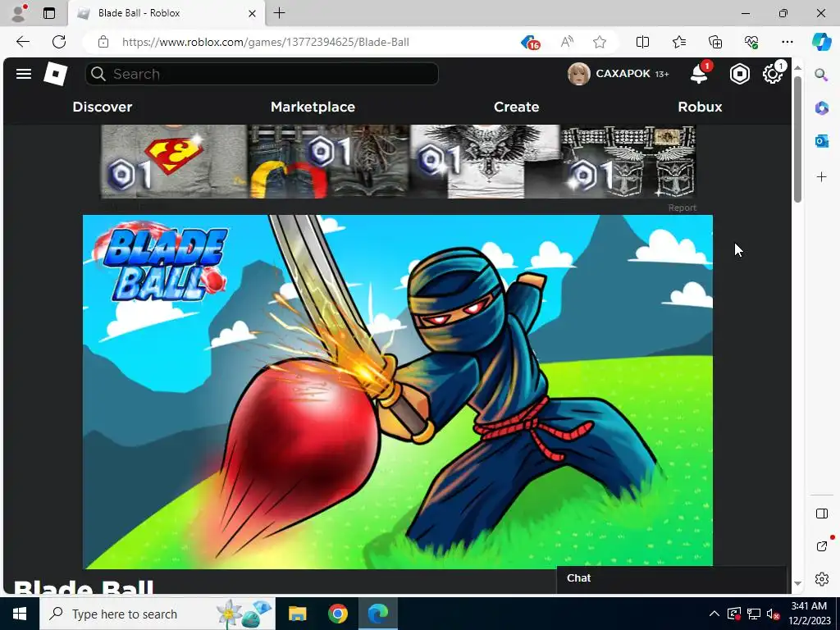
Task: Open the Robux balance hexagon icon
Action: [740, 74]
